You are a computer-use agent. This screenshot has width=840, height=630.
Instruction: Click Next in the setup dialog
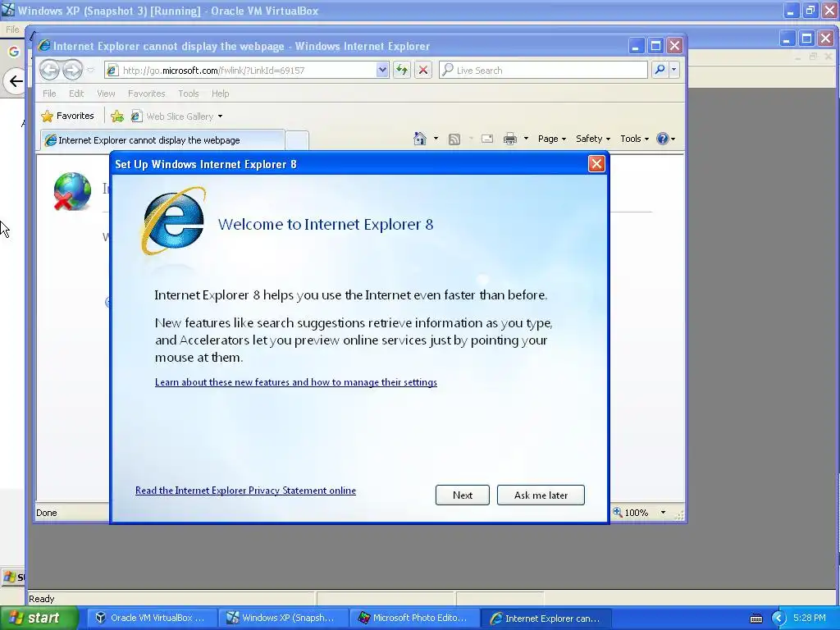point(463,495)
